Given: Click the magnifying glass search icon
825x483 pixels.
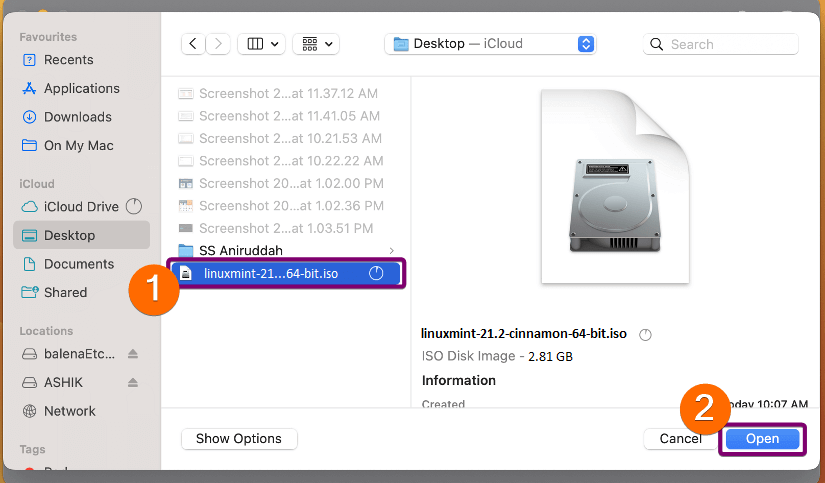Looking at the screenshot, I should [656, 44].
